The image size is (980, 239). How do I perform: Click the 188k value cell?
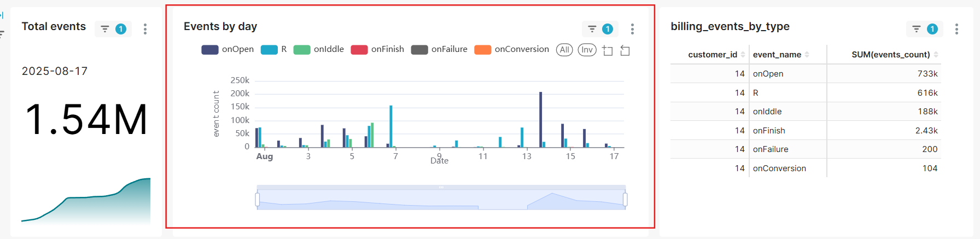884,112
